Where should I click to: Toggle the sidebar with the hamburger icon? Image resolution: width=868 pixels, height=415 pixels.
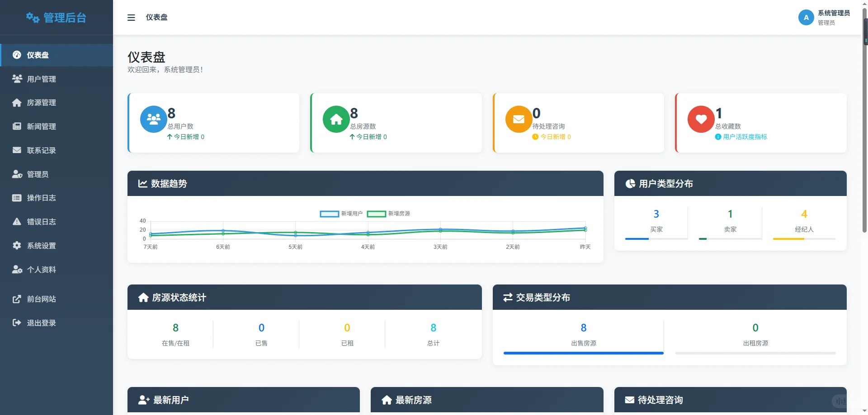tap(131, 17)
